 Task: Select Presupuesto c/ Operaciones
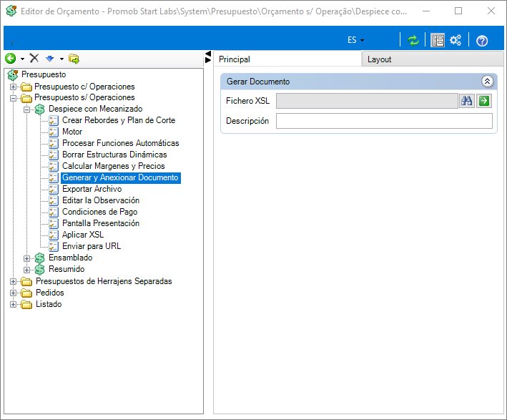click(84, 87)
